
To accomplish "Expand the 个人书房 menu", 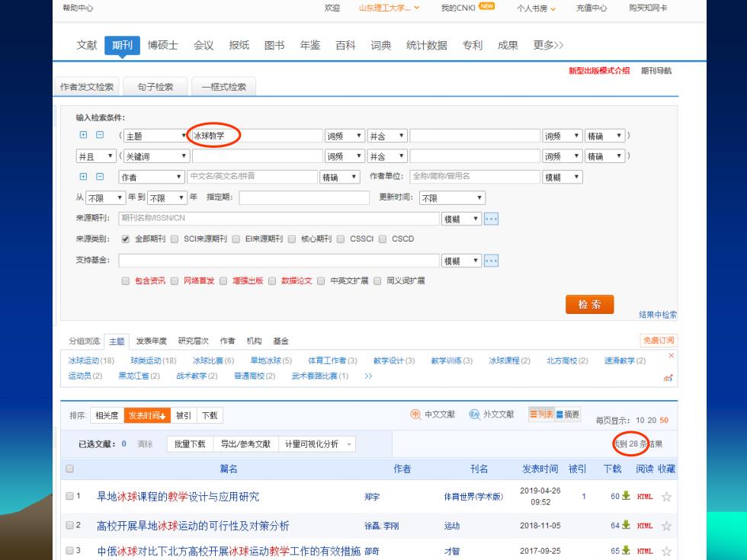I will click(536, 8).
